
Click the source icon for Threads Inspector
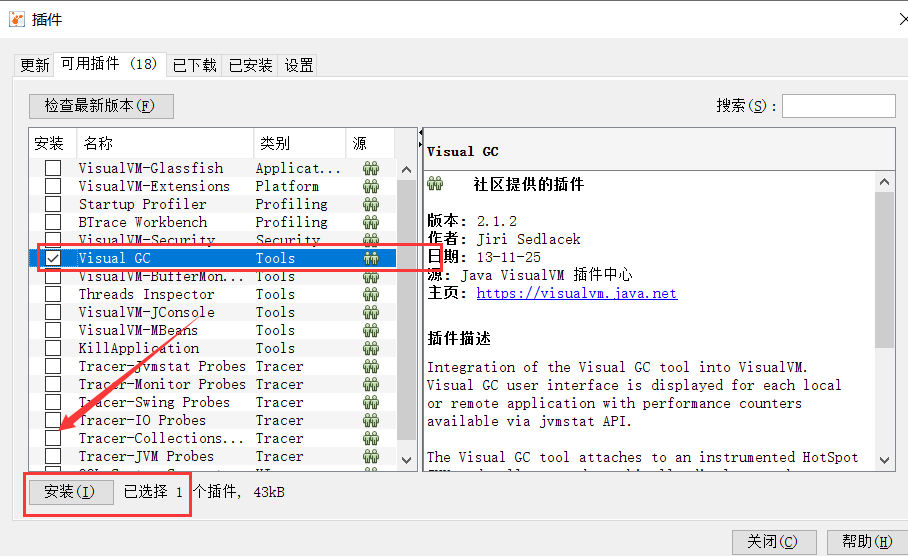tap(371, 294)
